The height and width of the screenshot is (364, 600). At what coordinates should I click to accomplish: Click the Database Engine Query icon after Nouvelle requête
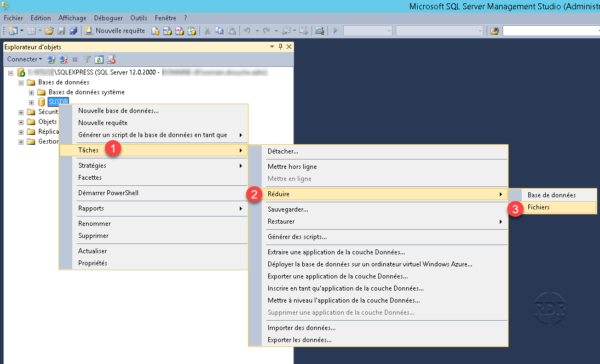pyautogui.click(x=155, y=31)
